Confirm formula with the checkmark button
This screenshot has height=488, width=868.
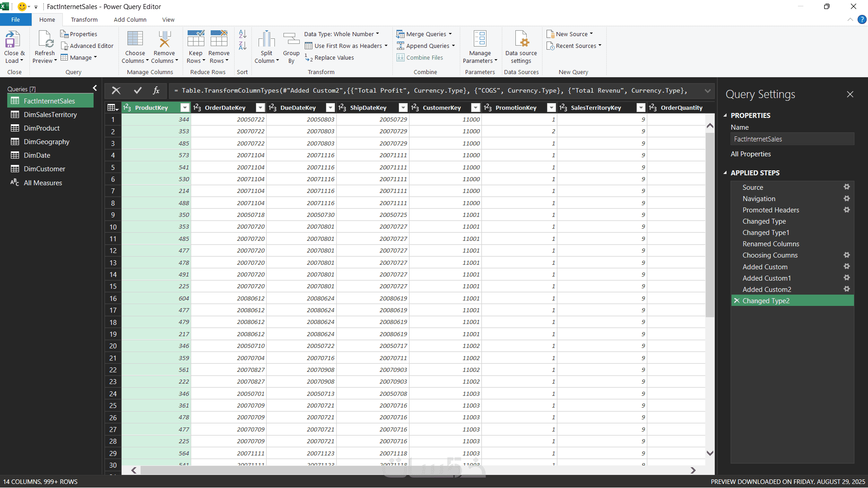(137, 90)
